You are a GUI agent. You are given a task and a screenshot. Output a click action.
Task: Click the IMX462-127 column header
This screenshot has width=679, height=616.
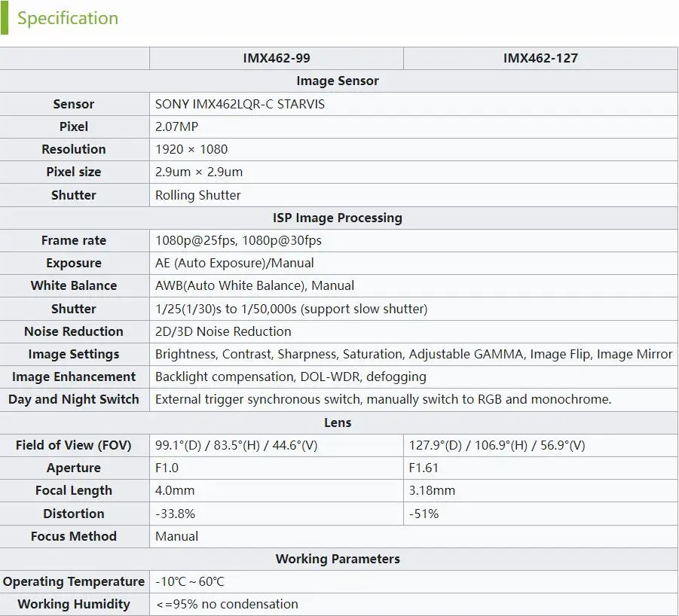coord(540,58)
